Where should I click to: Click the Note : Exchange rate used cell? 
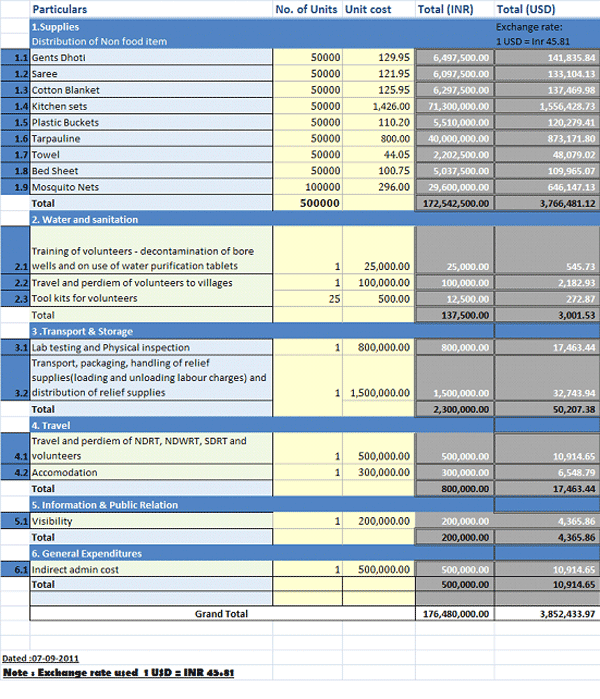coord(119,672)
